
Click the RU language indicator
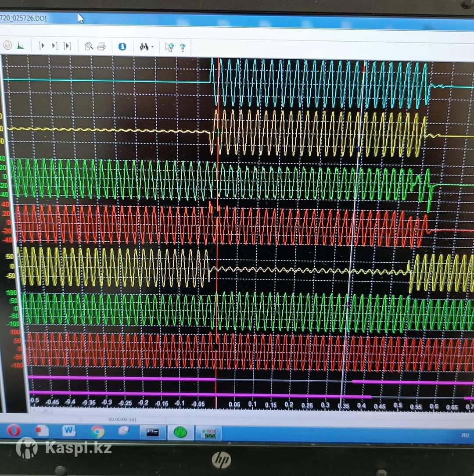tap(465, 435)
